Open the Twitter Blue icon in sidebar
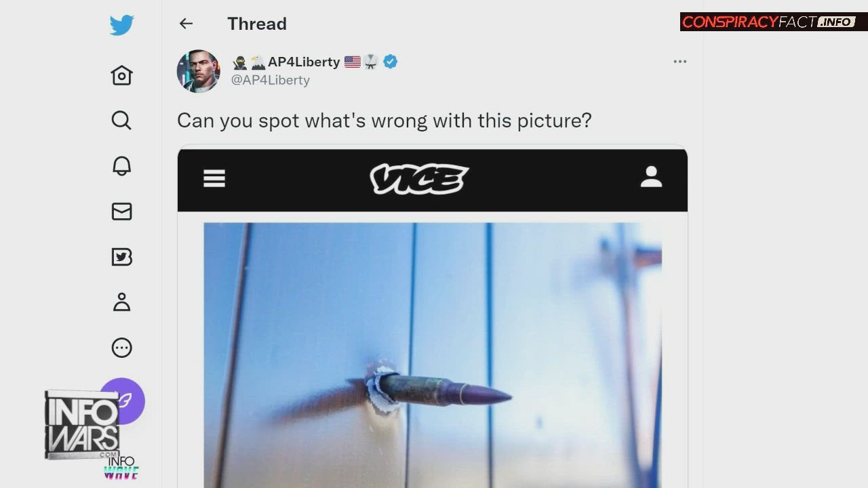Image resolution: width=868 pixels, height=488 pixels. click(x=121, y=257)
